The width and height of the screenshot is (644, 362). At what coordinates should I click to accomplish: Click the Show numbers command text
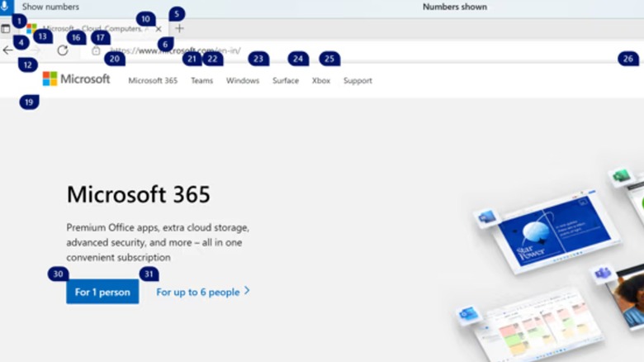click(50, 7)
